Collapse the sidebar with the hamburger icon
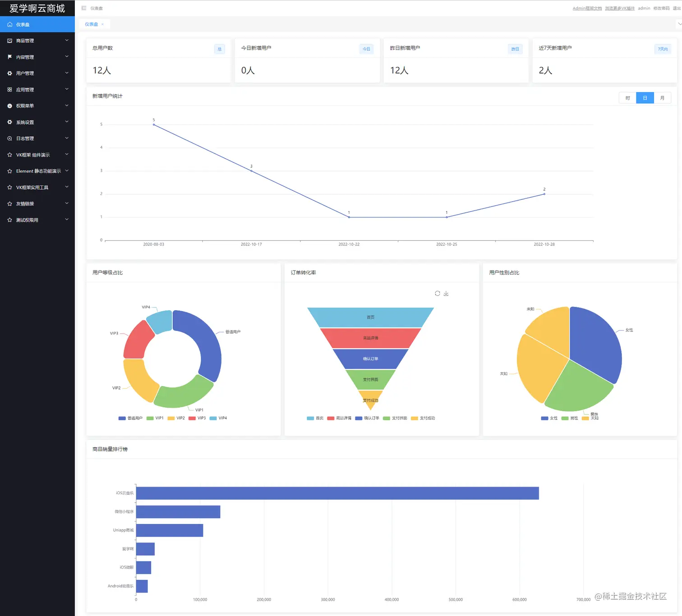This screenshot has width=682, height=616. (83, 8)
